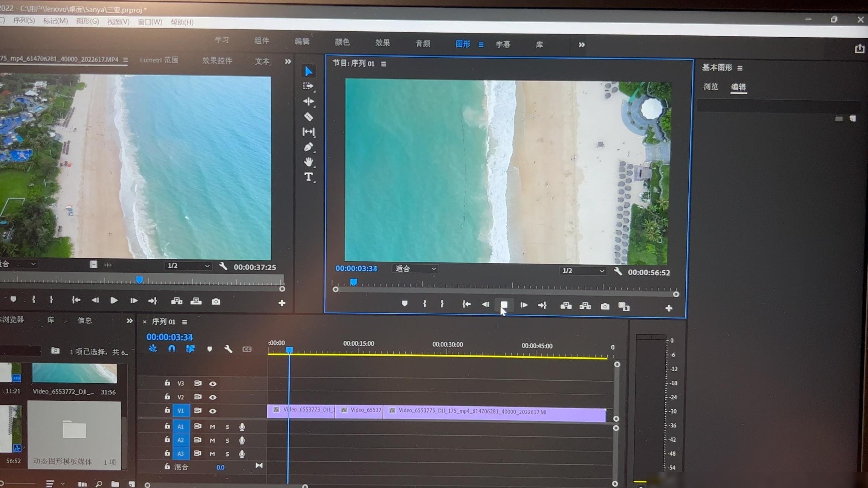Select the Track Select Forward tool
The height and width of the screenshot is (488, 868).
coord(309,86)
